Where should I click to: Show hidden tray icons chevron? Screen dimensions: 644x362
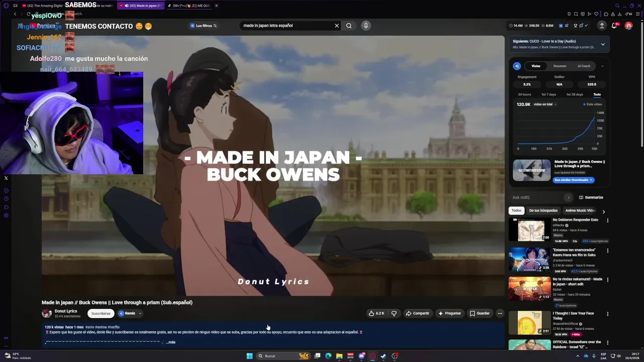pos(578,356)
